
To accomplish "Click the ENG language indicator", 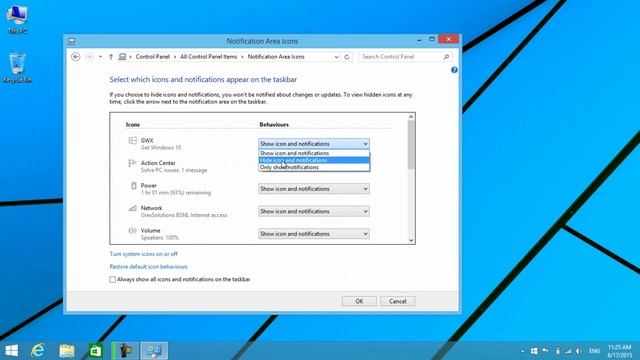I will [x=595, y=351].
